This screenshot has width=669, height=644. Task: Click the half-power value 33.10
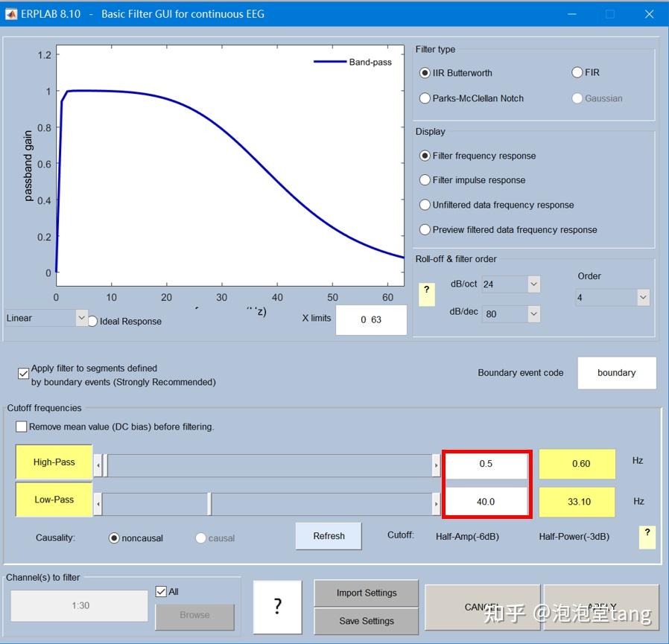click(x=577, y=502)
